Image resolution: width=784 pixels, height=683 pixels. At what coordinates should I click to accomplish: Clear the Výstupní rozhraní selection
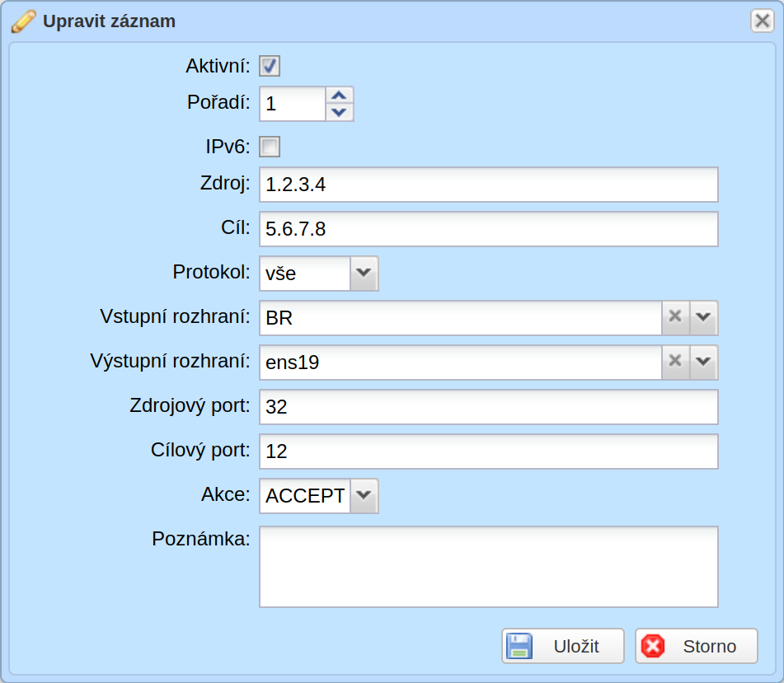pos(675,363)
